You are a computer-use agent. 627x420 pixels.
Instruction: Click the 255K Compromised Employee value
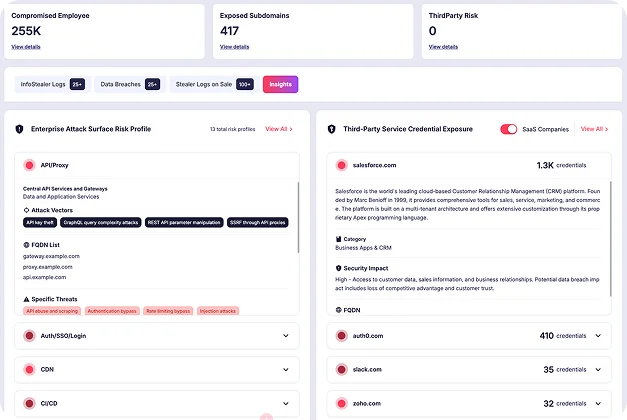tap(26, 31)
